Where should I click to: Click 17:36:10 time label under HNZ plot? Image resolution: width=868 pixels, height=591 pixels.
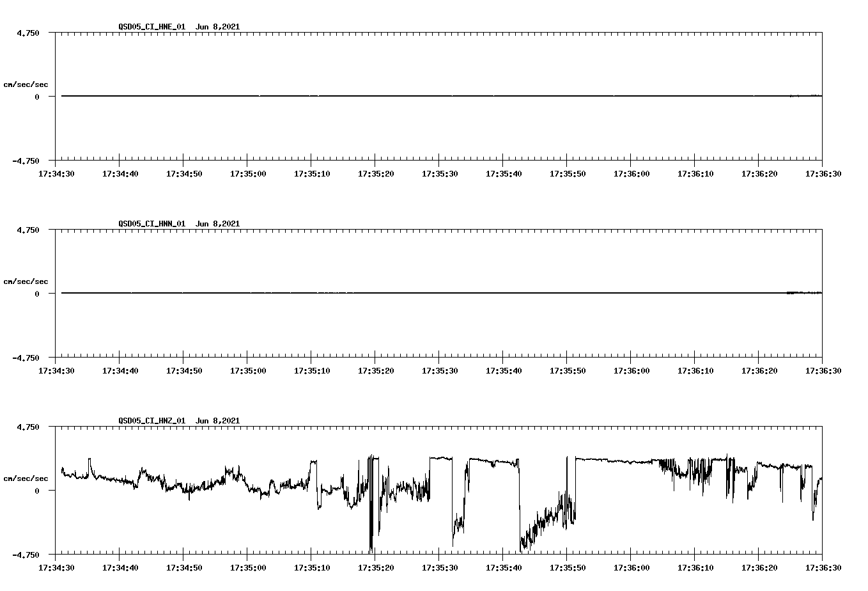695,567
